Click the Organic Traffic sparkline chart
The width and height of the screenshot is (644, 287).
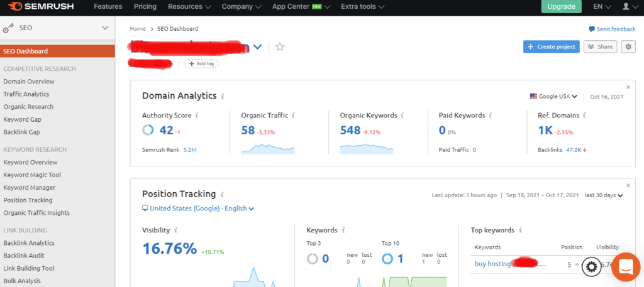coord(268,149)
